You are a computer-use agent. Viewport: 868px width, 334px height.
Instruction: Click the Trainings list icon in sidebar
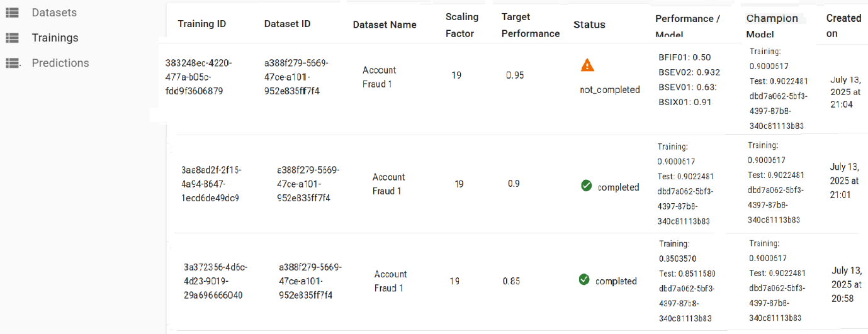(x=12, y=38)
